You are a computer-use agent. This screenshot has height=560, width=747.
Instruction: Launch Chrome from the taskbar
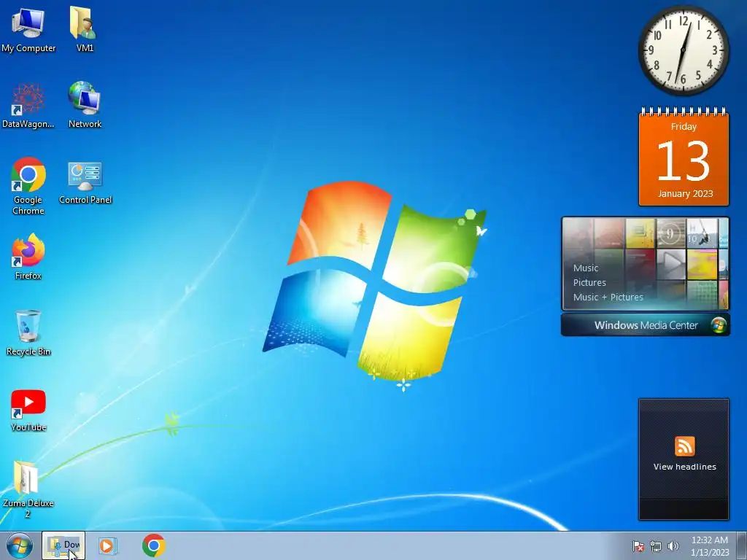[153, 545]
